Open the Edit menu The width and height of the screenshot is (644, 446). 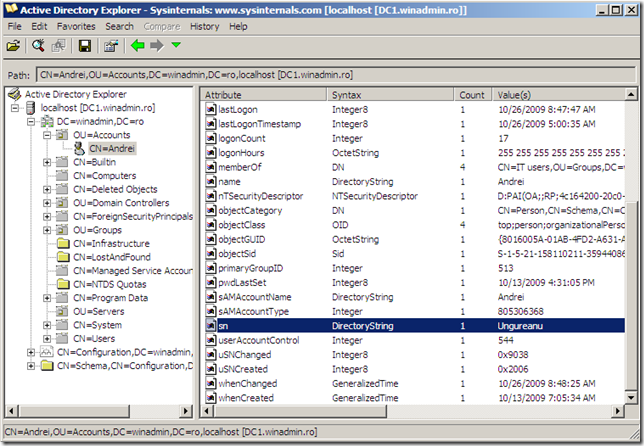point(39,26)
